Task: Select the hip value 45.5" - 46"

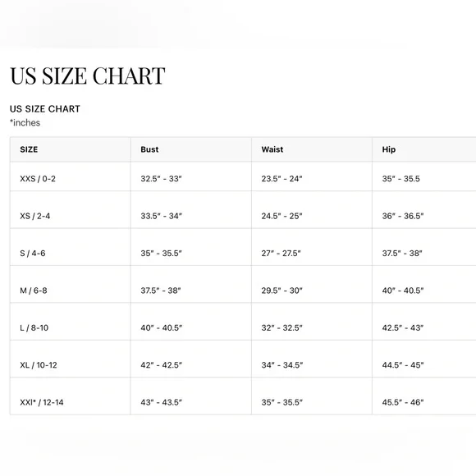Action: [x=403, y=402]
